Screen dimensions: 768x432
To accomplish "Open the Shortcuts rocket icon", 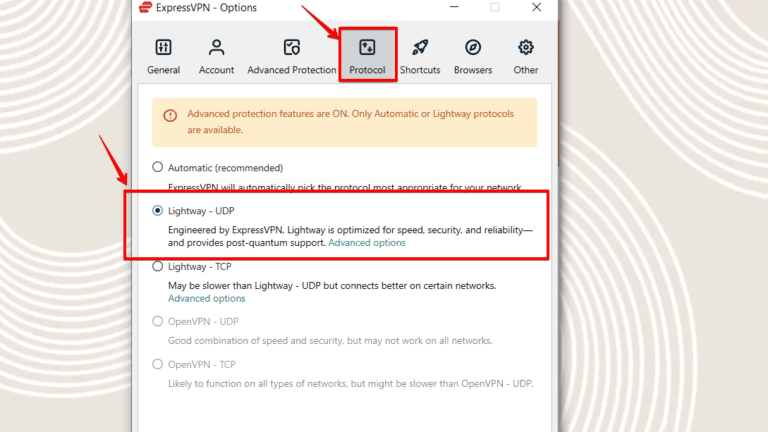I will pyautogui.click(x=420, y=48).
